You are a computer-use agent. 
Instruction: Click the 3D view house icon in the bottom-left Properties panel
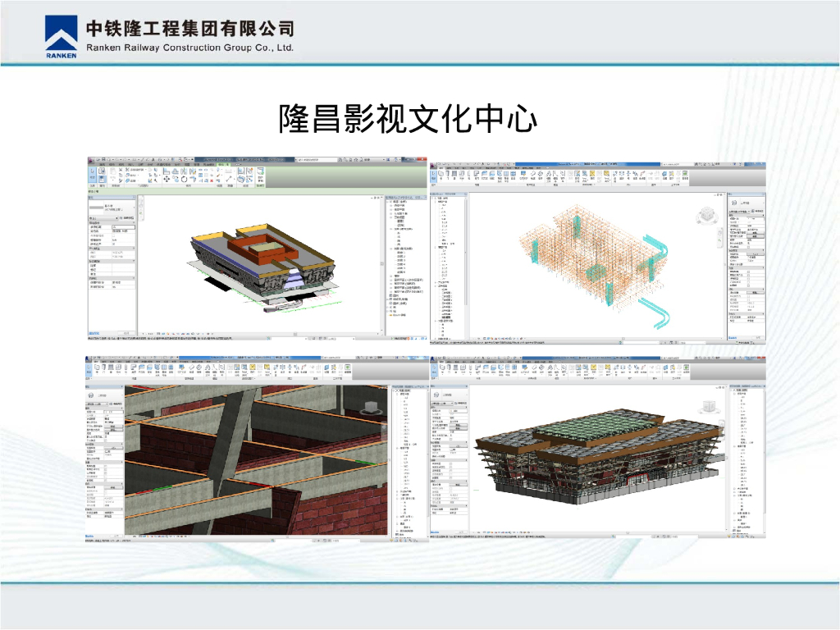91,395
